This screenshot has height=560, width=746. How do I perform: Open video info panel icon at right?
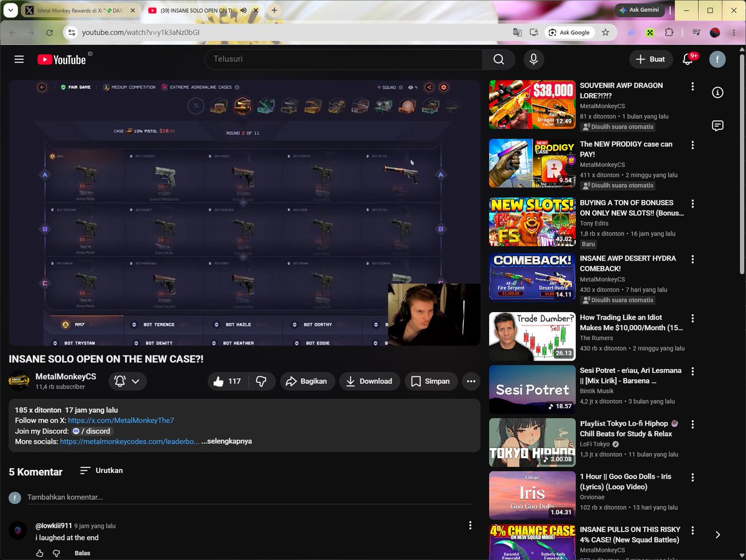717,93
